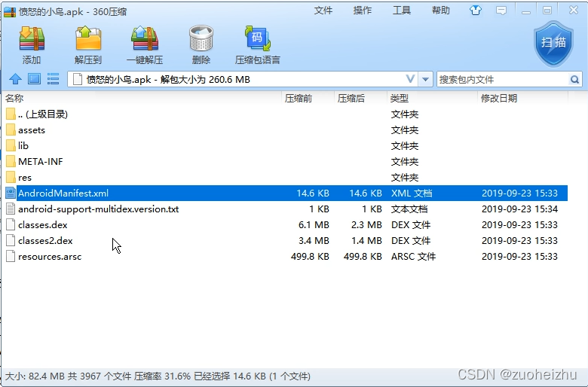The height and width of the screenshot is (387, 588).
Task: Expand the address bar path dropdown arrow
Action: 425,79
